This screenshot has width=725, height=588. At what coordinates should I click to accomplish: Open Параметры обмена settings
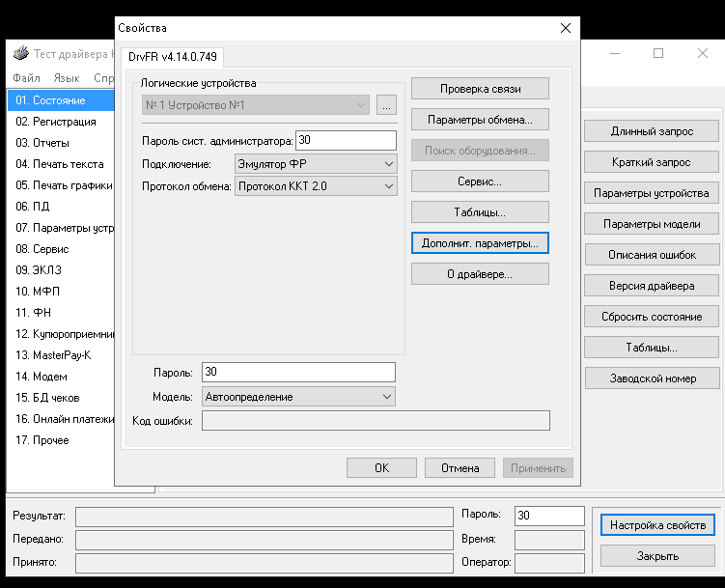click(480, 120)
